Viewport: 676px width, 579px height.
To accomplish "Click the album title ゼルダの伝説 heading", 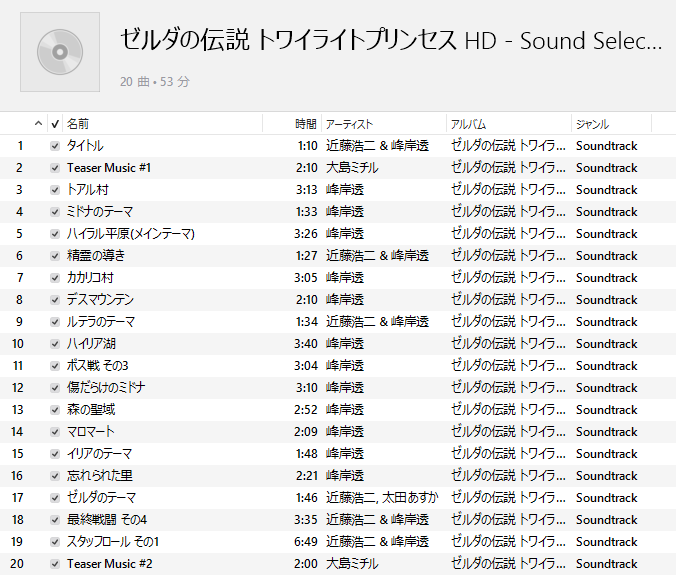I will coord(390,42).
